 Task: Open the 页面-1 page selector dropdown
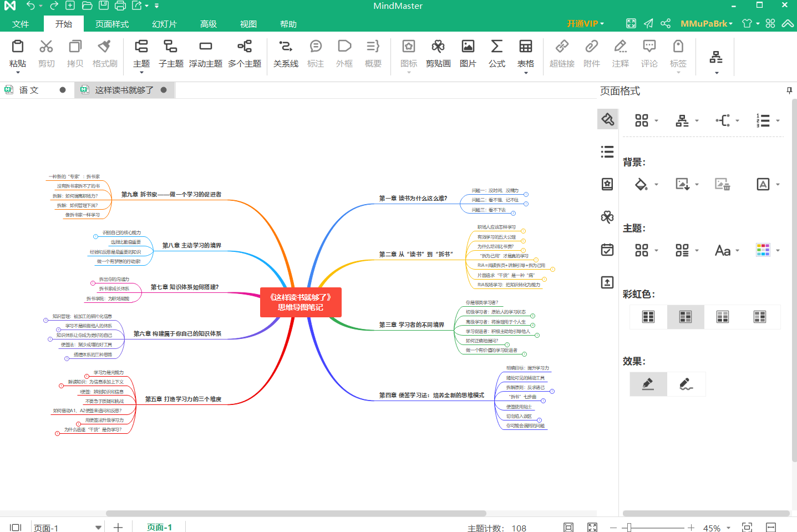pos(98,528)
